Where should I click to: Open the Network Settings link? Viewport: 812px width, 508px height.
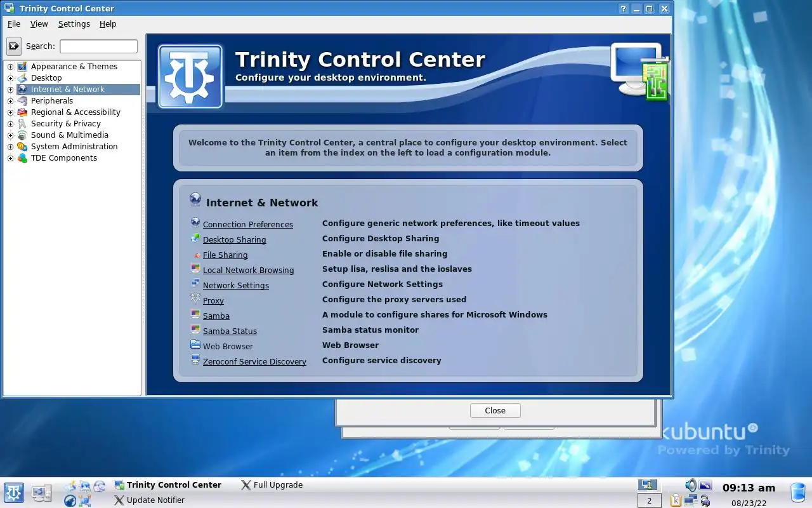(x=236, y=285)
